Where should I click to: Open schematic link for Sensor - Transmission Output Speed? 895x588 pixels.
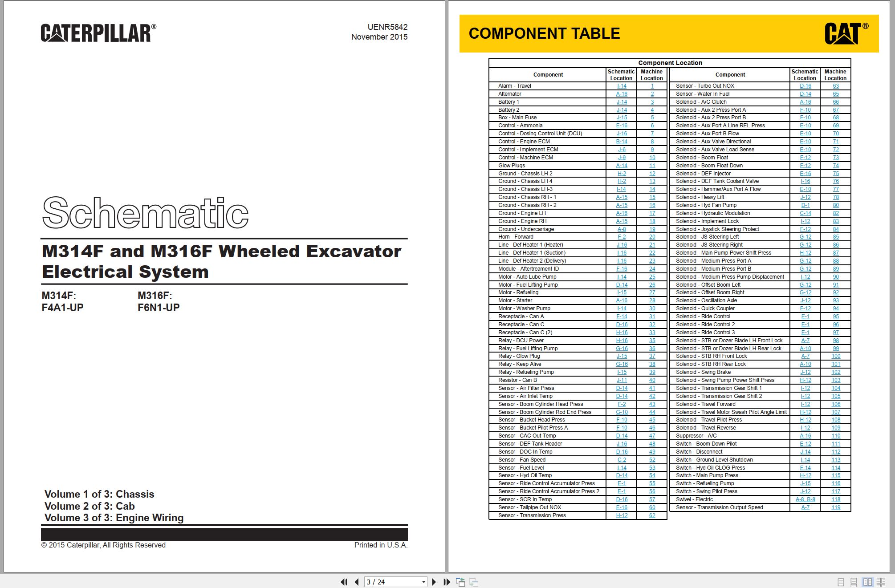(x=805, y=507)
